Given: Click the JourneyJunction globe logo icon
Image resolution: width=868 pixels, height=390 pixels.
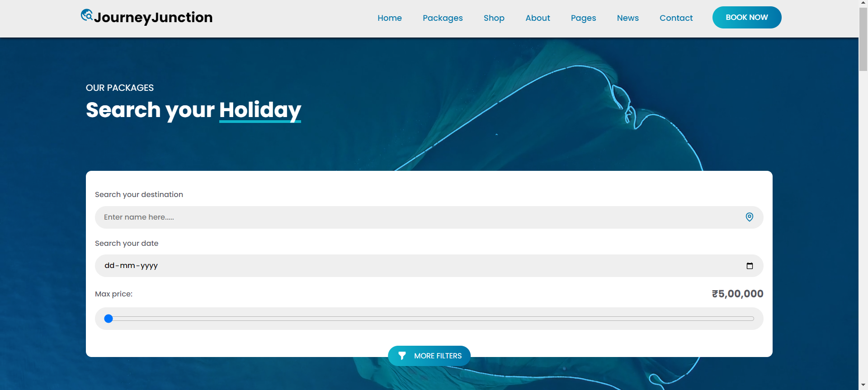Looking at the screenshot, I should click(x=86, y=15).
